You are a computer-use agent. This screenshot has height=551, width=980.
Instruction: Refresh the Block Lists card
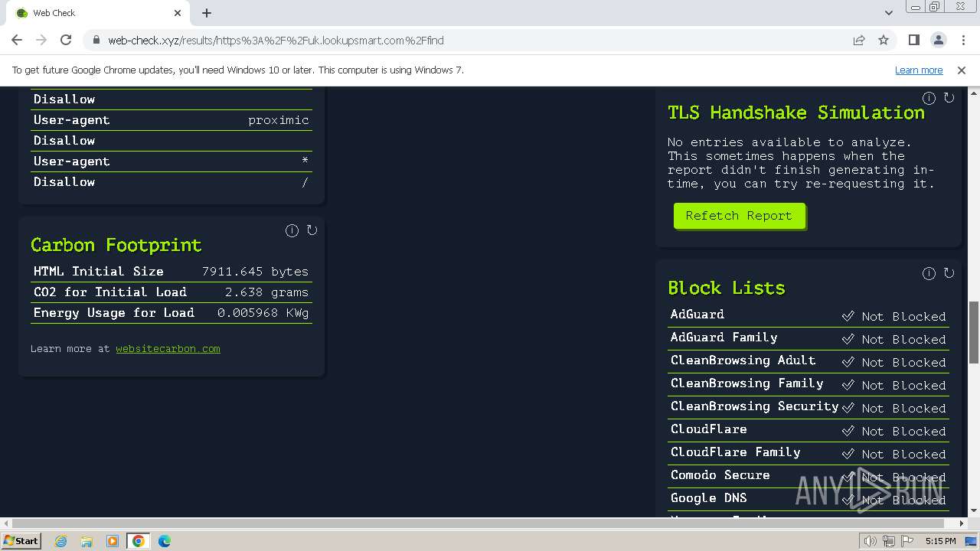point(949,273)
